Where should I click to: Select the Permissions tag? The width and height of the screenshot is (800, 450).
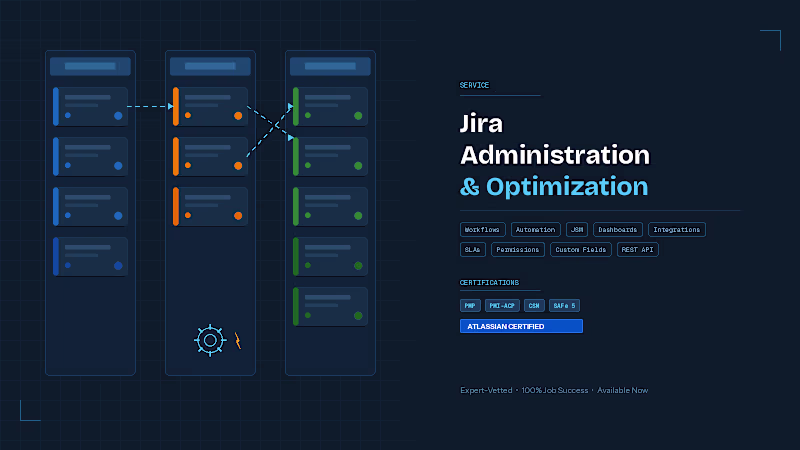point(517,249)
